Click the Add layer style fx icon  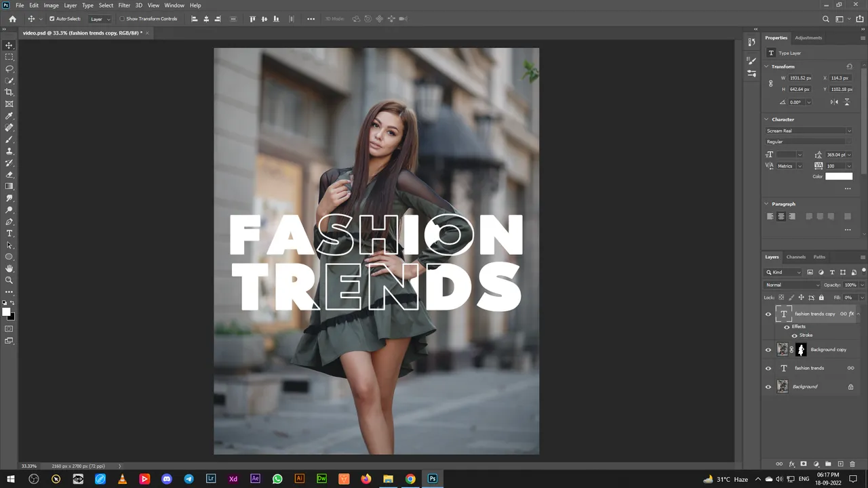791,464
